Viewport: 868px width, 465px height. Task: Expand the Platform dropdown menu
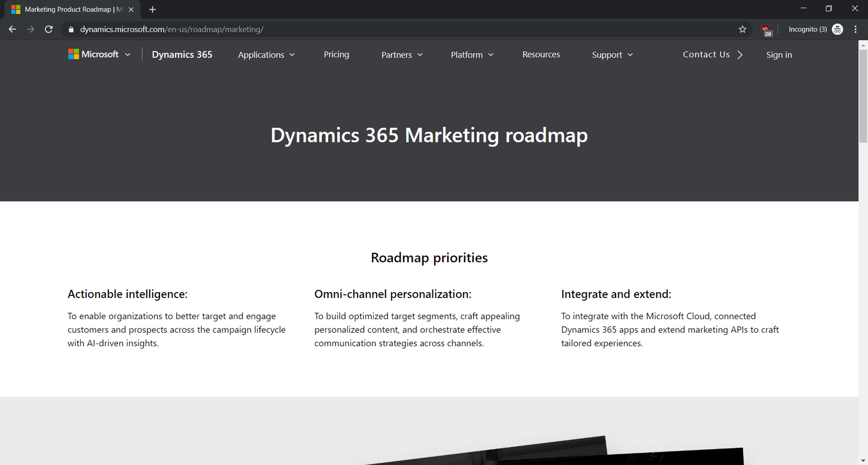coord(471,55)
